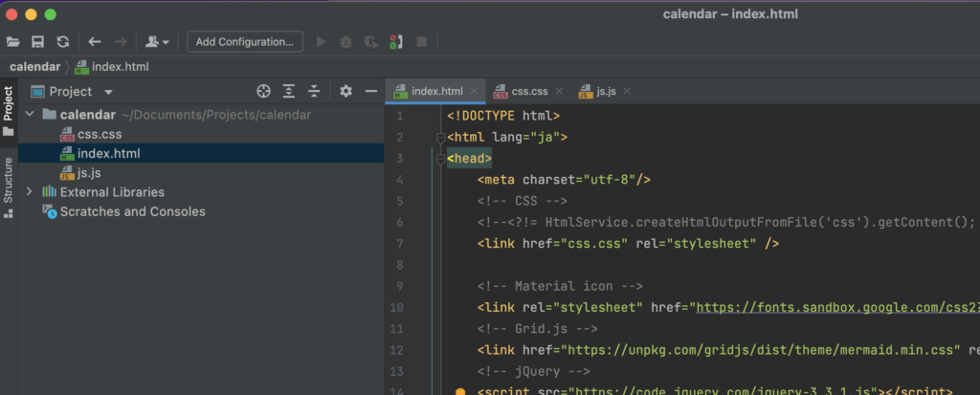The width and height of the screenshot is (980, 395).
Task: Close the index.html editor tab
Action: 475,91
